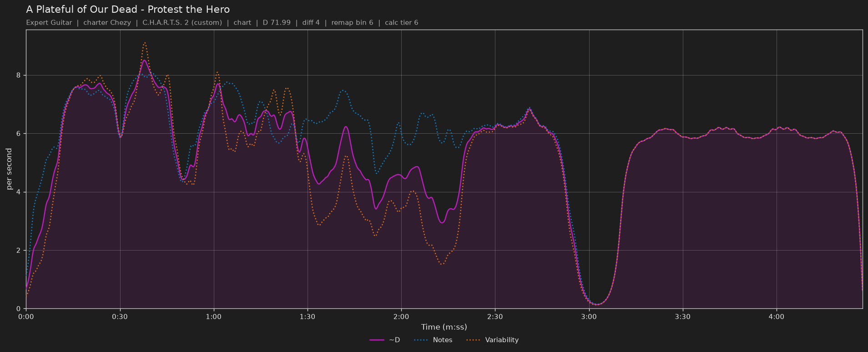Select the y-axis tick label "2"

point(19,251)
